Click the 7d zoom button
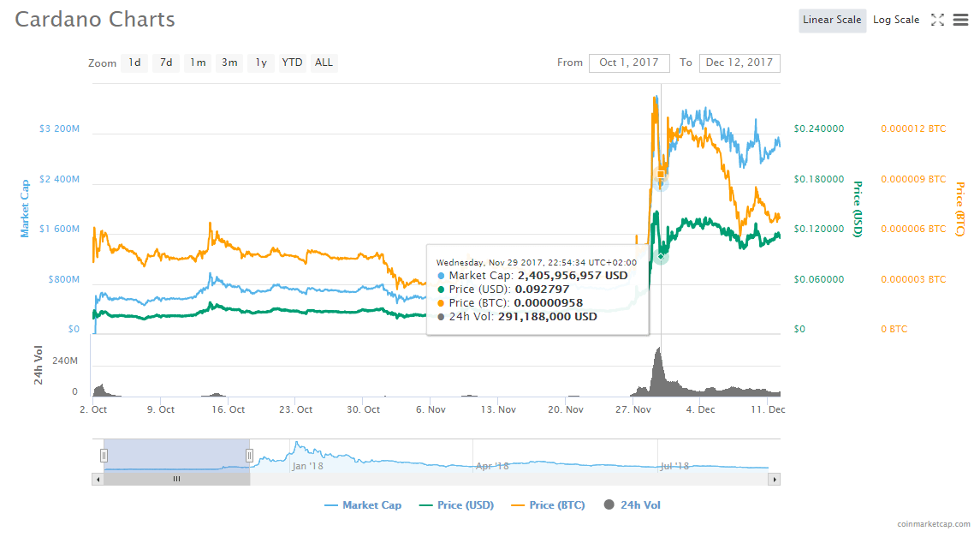The image size is (980, 537). click(x=165, y=63)
